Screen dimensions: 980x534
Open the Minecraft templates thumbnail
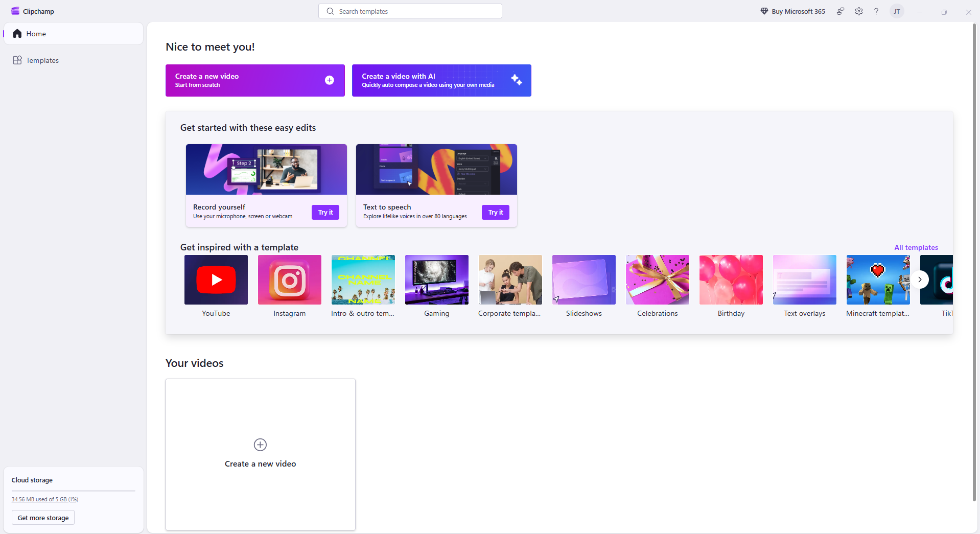click(878, 280)
